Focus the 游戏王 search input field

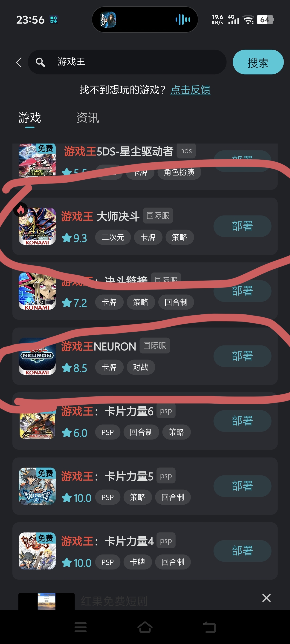click(x=127, y=62)
